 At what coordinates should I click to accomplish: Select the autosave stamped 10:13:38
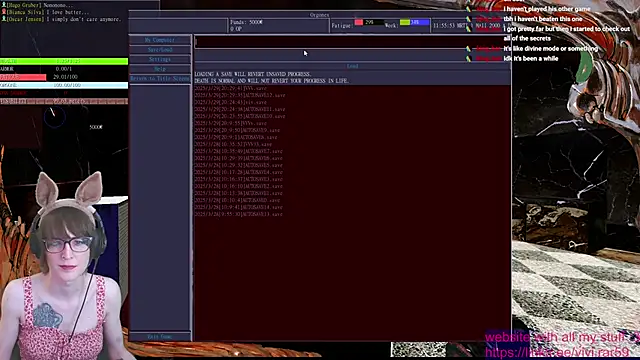point(238,193)
